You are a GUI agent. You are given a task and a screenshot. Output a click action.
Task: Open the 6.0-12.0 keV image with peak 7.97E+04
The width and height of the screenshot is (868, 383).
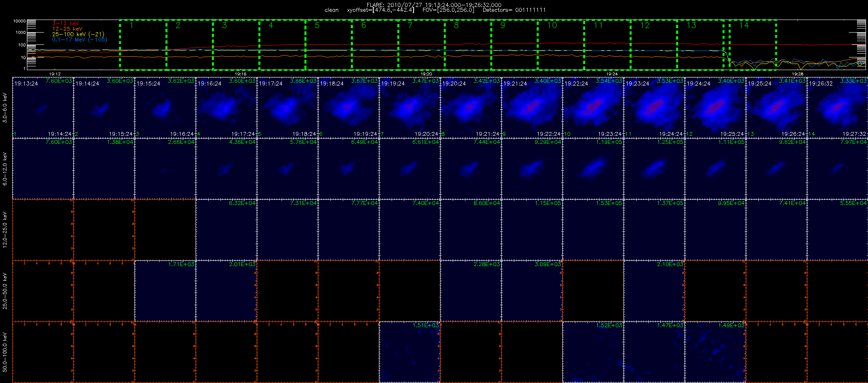837,169
